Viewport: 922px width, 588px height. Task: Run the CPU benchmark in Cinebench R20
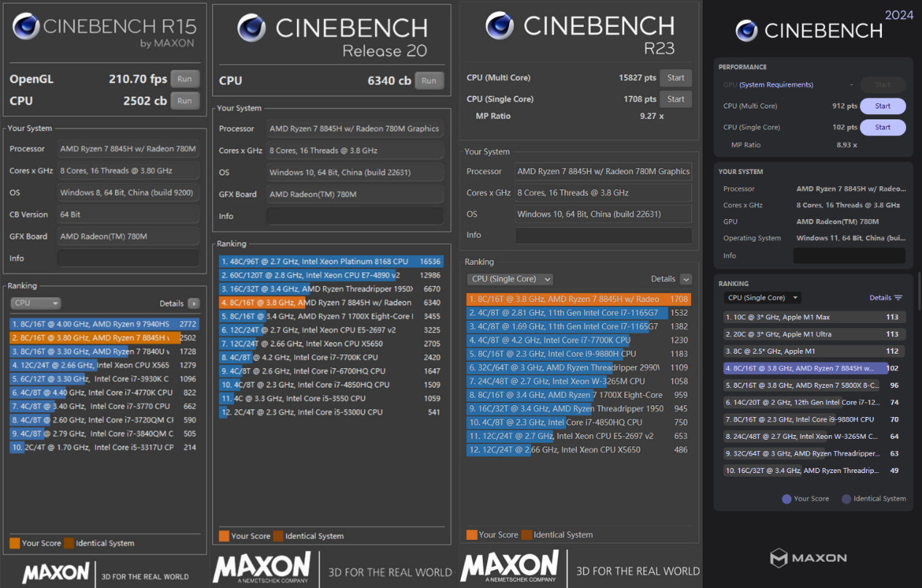[429, 81]
